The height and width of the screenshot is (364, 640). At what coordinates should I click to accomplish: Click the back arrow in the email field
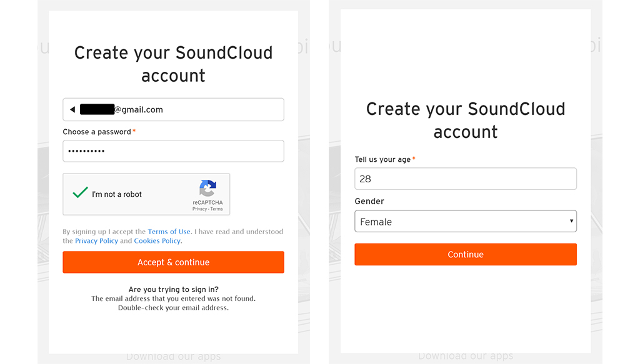click(x=72, y=109)
